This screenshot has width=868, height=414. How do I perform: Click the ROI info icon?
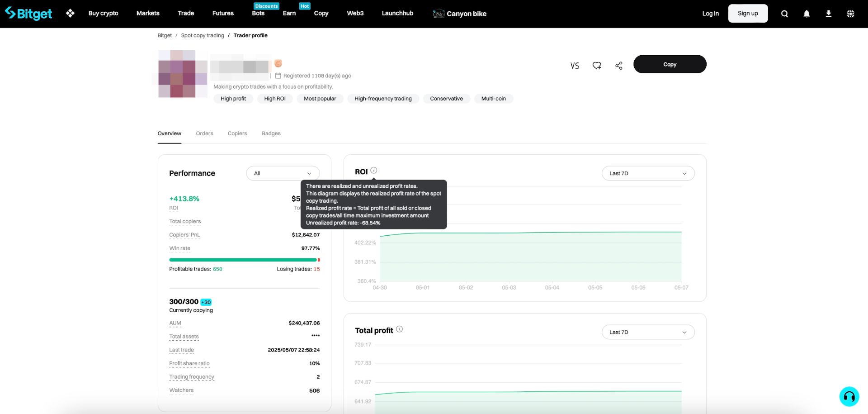click(x=374, y=171)
